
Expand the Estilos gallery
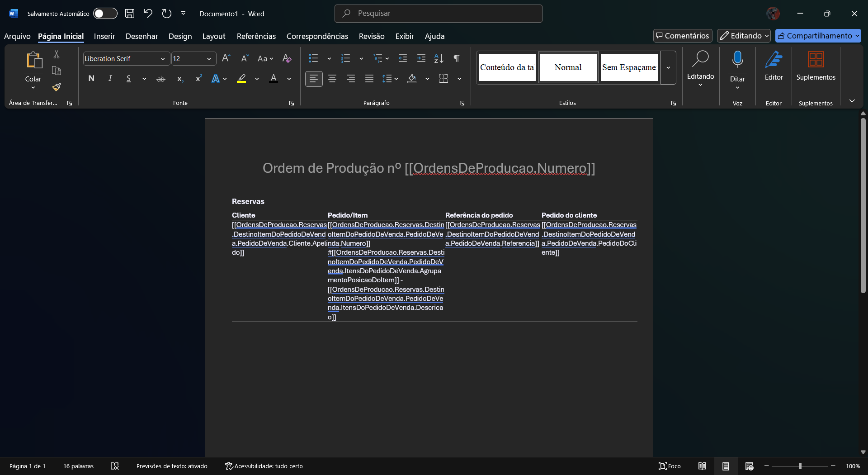(668, 67)
